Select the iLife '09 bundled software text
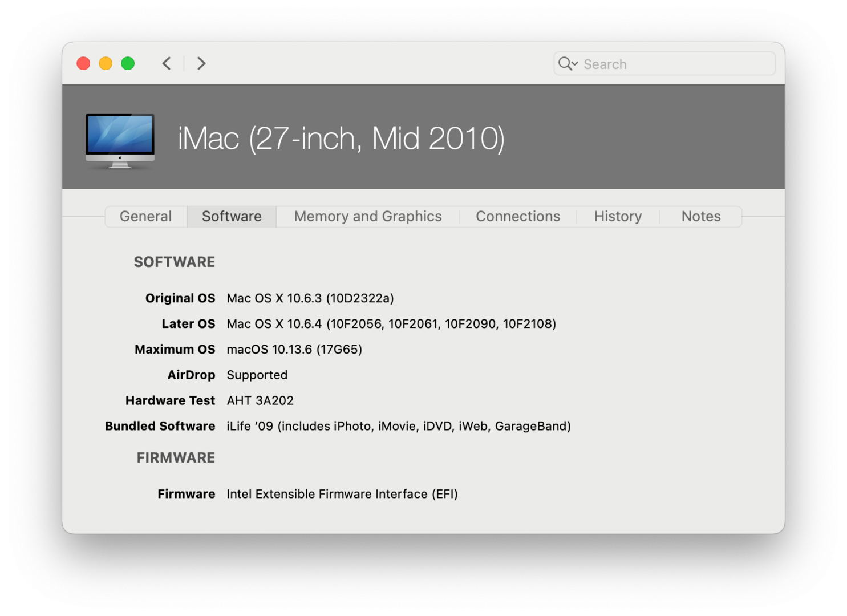This screenshot has width=847, height=616. click(x=399, y=427)
